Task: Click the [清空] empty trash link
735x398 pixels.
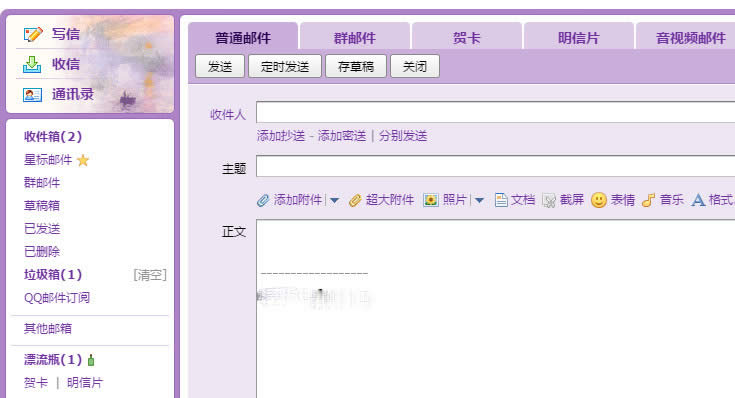Action: coord(150,275)
